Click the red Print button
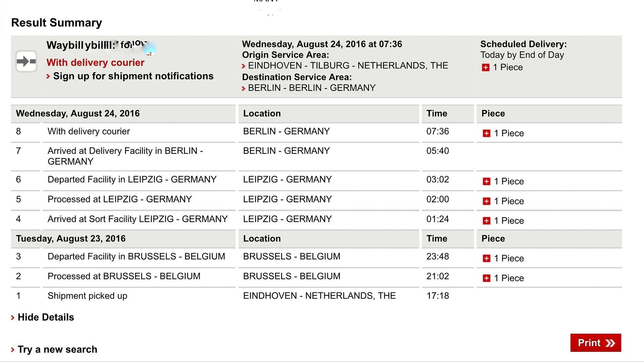The height and width of the screenshot is (362, 644). (596, 343)
